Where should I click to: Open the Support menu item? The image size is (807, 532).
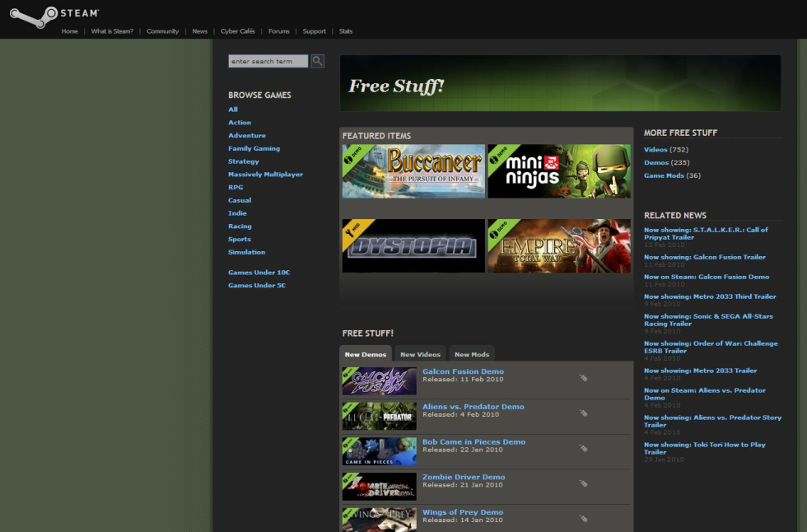coord(314,31)
